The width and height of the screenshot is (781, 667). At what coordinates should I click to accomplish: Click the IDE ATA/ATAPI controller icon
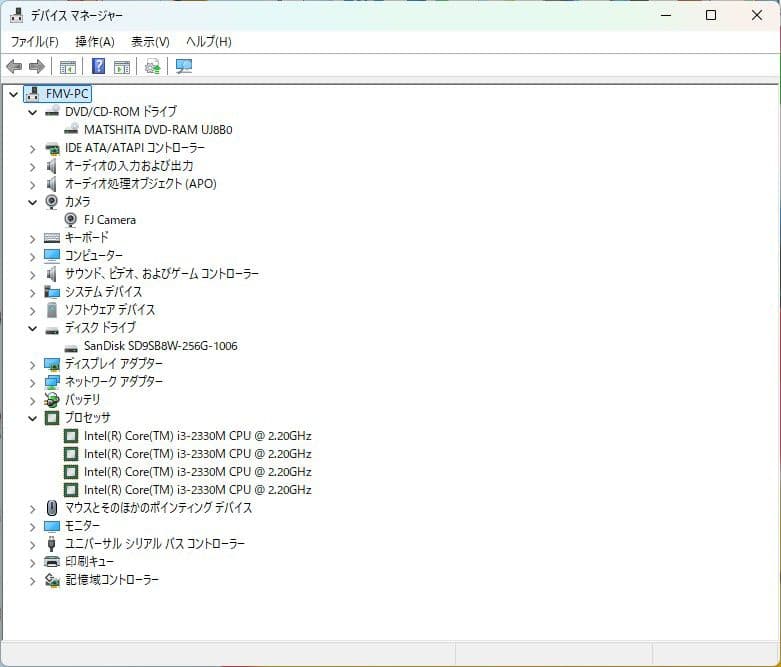pos(52,148)
